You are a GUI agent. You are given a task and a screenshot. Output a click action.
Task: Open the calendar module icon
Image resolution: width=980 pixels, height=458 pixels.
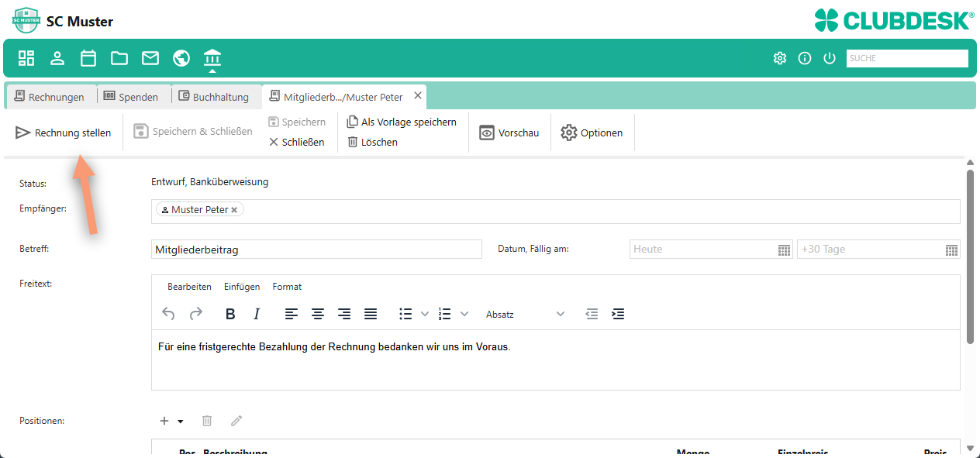pos(88,57)
